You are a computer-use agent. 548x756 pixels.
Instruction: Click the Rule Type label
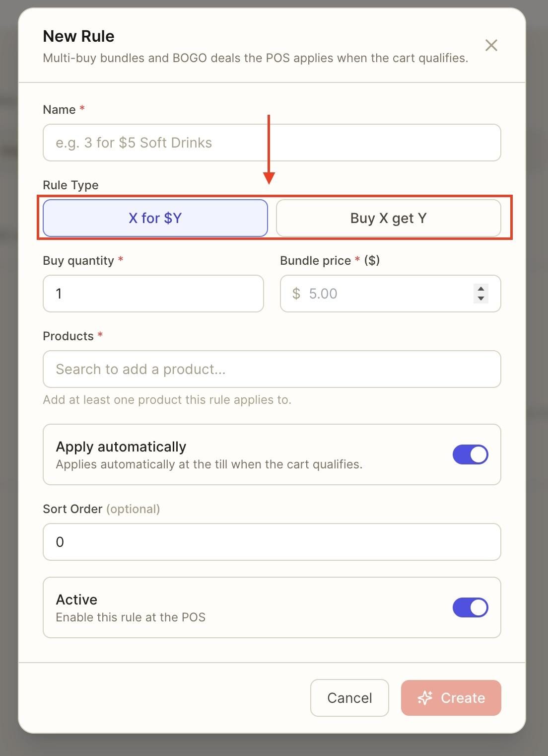(71, 185)
